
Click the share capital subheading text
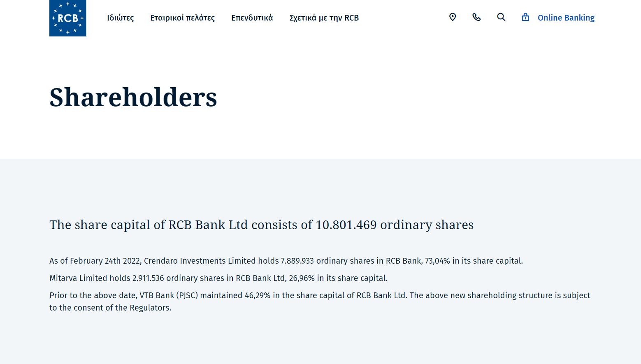[x=262, y=225]
